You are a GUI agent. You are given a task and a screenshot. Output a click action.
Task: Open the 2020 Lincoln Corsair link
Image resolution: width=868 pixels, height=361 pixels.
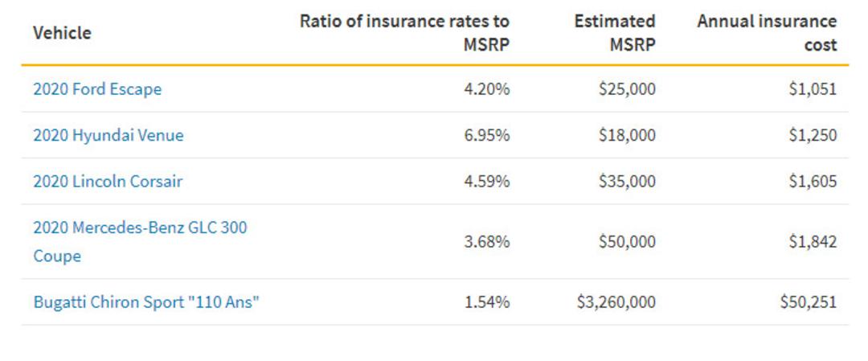(x=108, y=182)
